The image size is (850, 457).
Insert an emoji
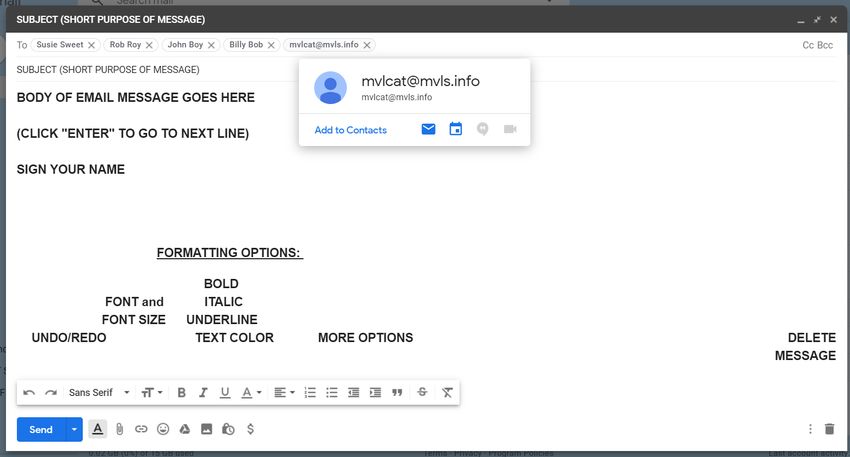(163, 429)
